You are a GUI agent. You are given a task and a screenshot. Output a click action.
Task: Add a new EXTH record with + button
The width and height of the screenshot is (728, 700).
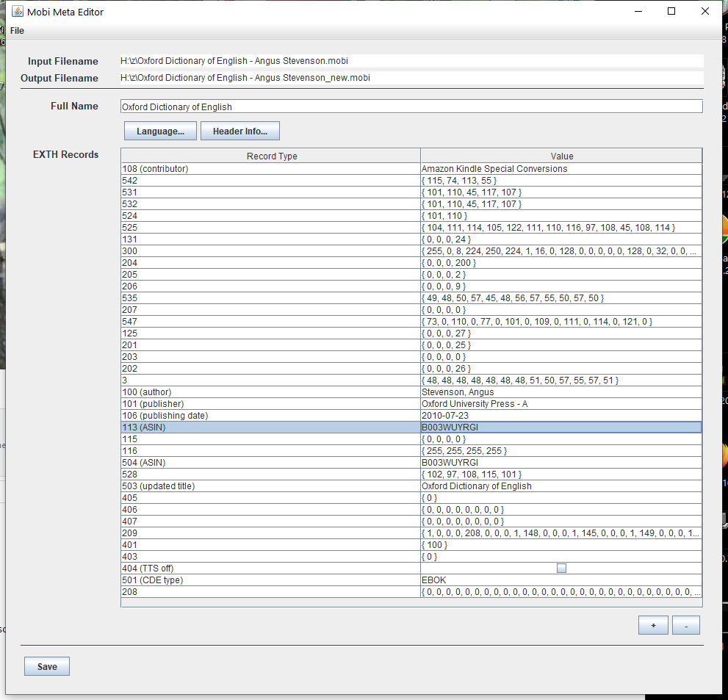pos(653,625)
